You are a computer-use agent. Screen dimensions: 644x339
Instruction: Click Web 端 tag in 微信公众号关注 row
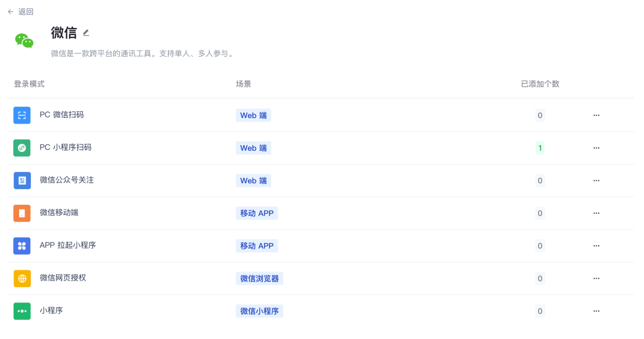(253, 180)
